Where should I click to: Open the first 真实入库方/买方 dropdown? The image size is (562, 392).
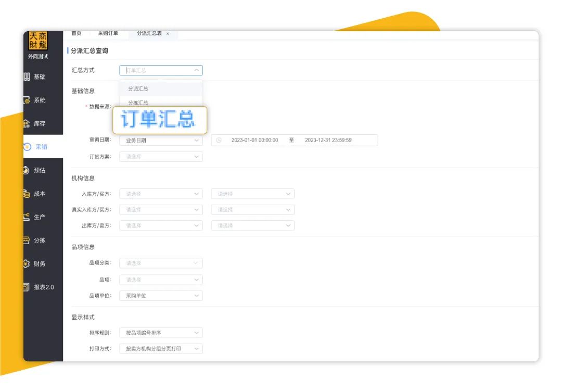tap(161, 209)
